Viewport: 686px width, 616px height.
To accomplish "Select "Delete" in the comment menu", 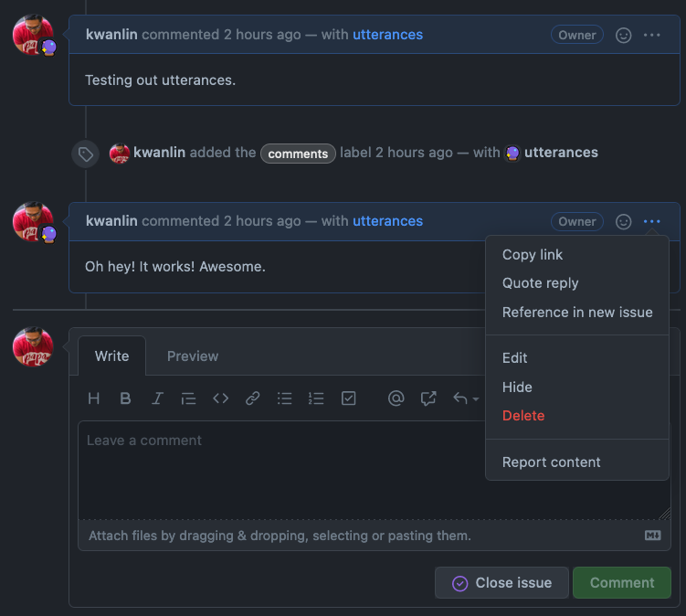I will pos(523,416).
